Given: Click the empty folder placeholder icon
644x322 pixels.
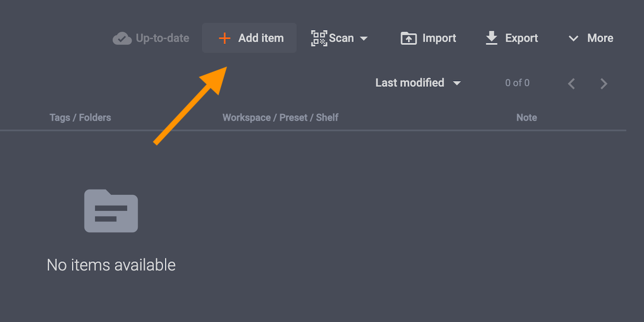Looking at the screenshot, I should coord(111,211).
